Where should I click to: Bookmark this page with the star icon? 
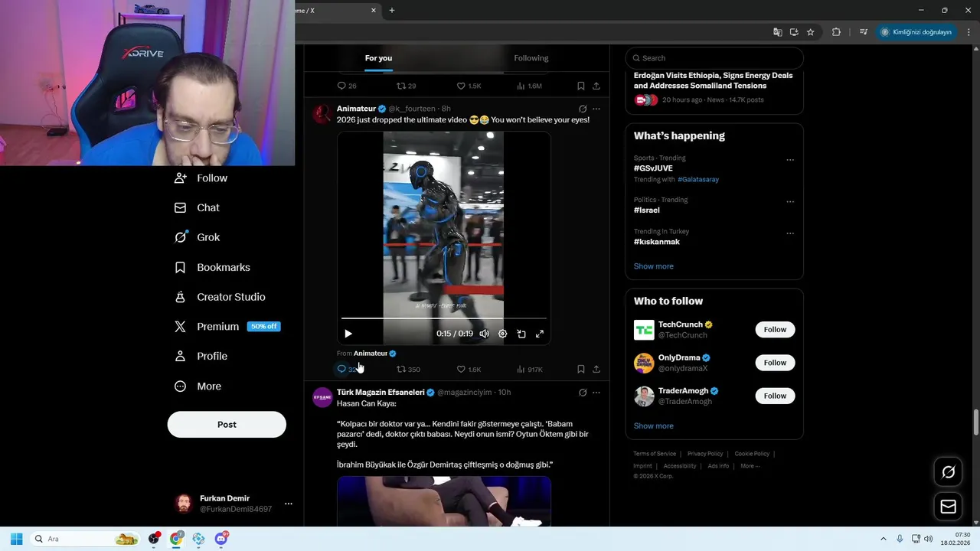pyautogui.click(x=811, y=32)
